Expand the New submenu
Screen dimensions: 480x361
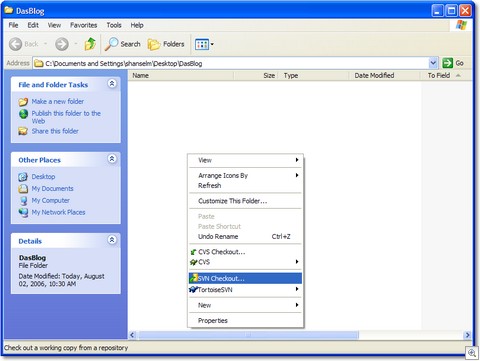297,305
